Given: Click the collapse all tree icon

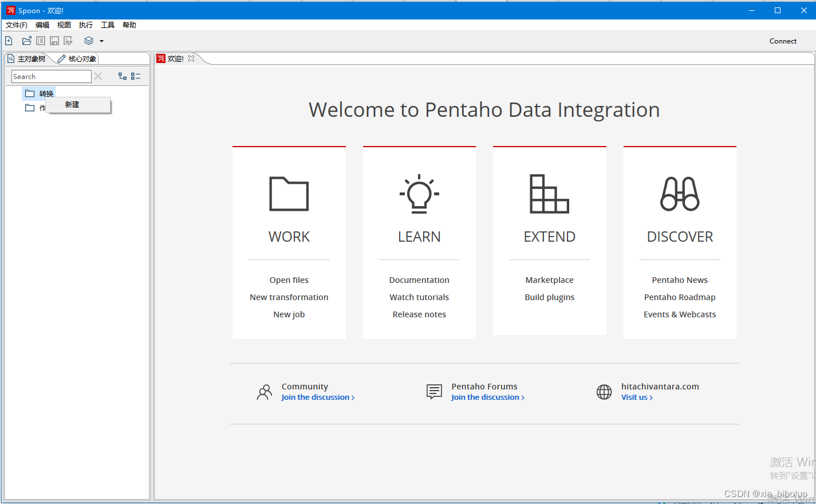Looking at the screenshot, I should (136, 76).
